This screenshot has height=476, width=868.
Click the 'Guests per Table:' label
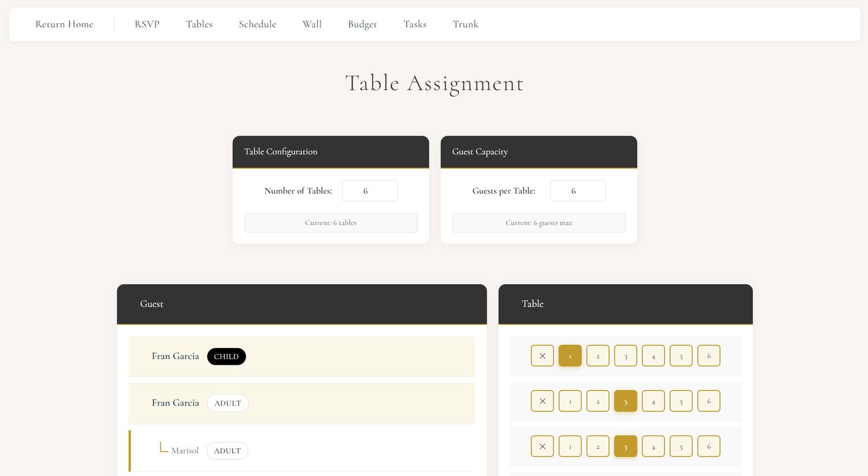coord(504,191)
